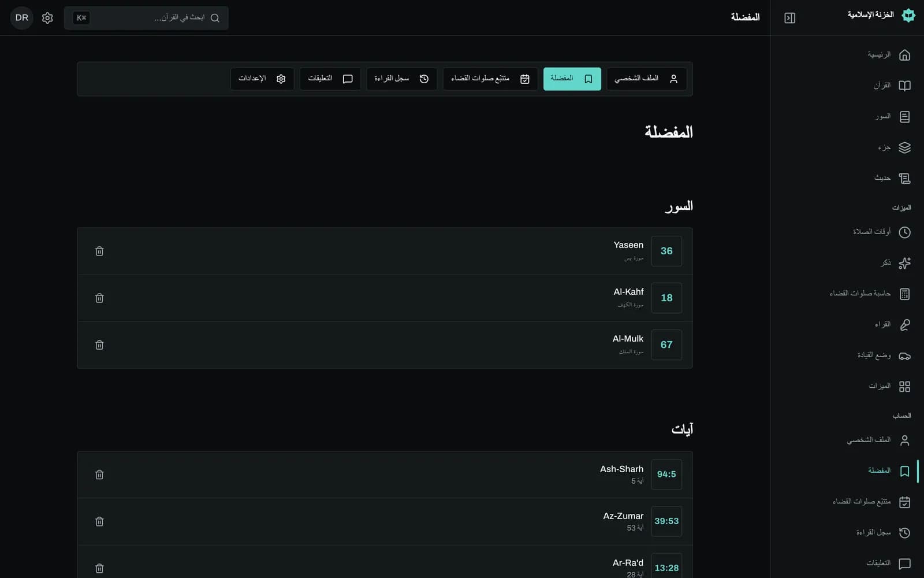This screenshot has height=578, width=924.
Task: Click the ⌘K shortcut badge in search
Action: 81,18
